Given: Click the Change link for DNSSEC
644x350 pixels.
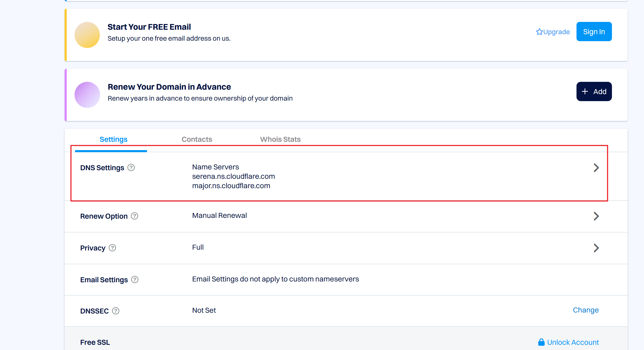Looking at the screenshot, I should (586, 310).
